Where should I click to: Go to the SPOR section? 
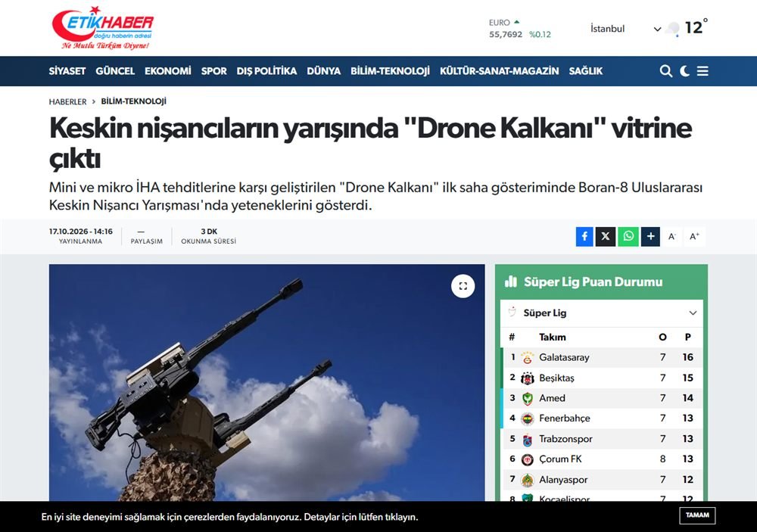point(214,71)
